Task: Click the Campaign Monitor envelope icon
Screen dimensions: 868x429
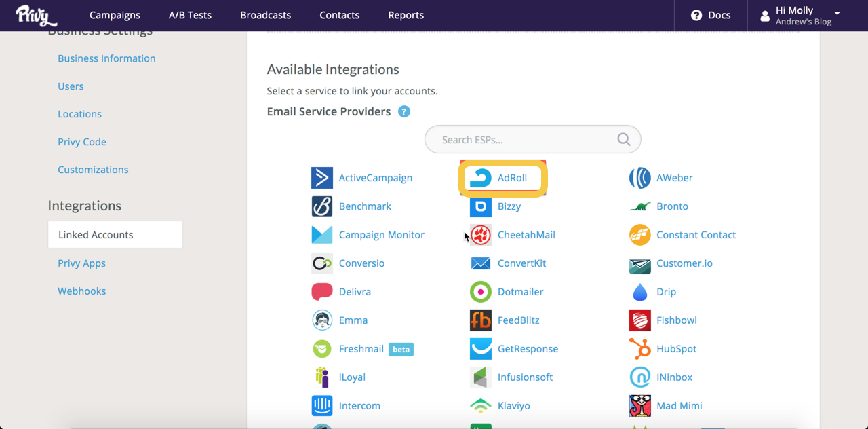Action: click(x=321, y=235)
